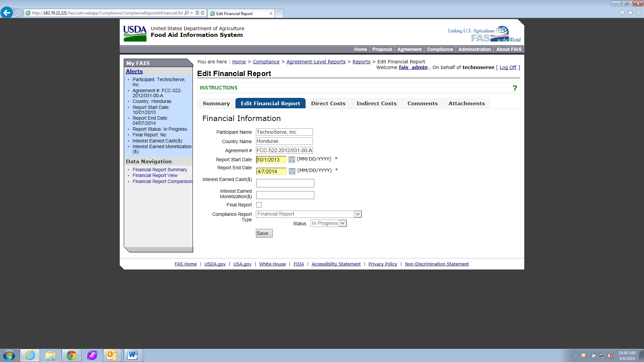Screen dimensions: 644x362
Task: Click the page refresh icon in address bar
Action: tap(203, 13)
